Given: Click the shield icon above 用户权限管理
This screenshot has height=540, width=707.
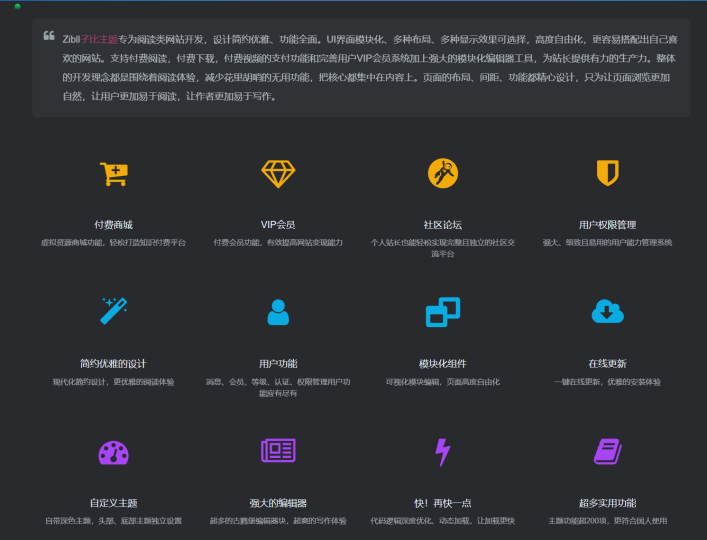Looking at the screenshot, I should coord(607,173).
